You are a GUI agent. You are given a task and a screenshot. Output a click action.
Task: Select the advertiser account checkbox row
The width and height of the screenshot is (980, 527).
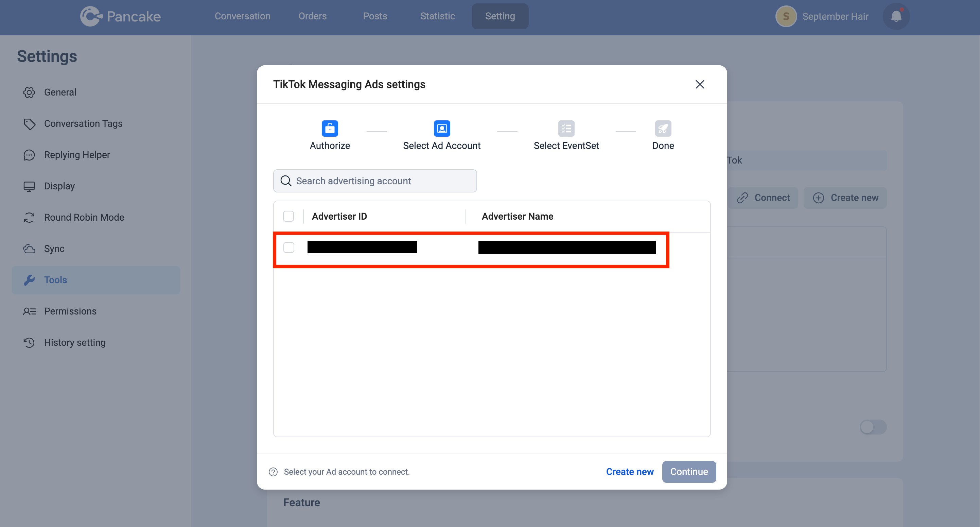coord(289,247)
